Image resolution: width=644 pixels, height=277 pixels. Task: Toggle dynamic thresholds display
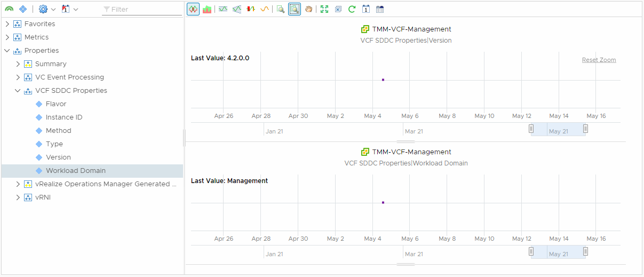[x=223, y=9]
